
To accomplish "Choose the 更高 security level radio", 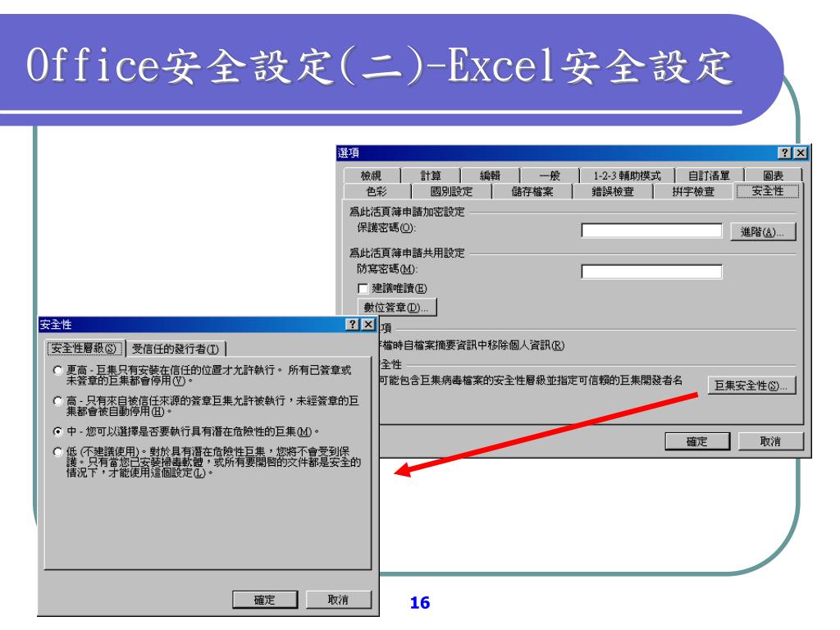I will tap(58, 370).
